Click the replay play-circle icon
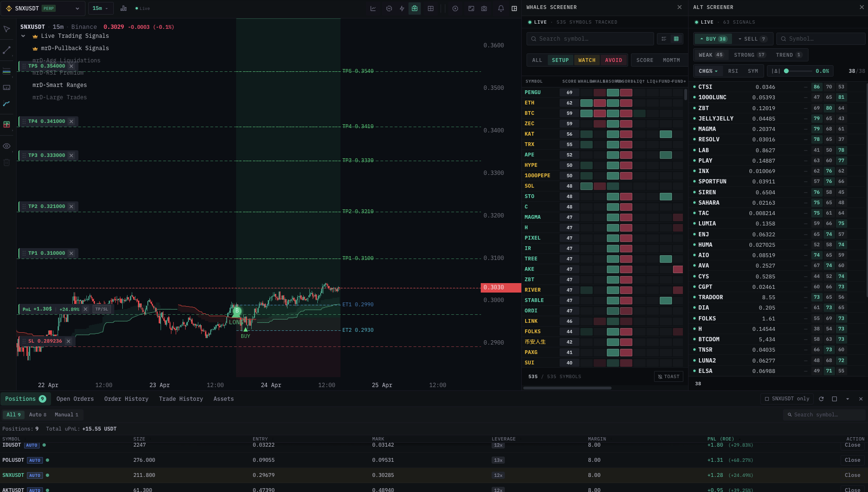Image resolution: width=868 pixels, height=492 pixels. (455, 9)
